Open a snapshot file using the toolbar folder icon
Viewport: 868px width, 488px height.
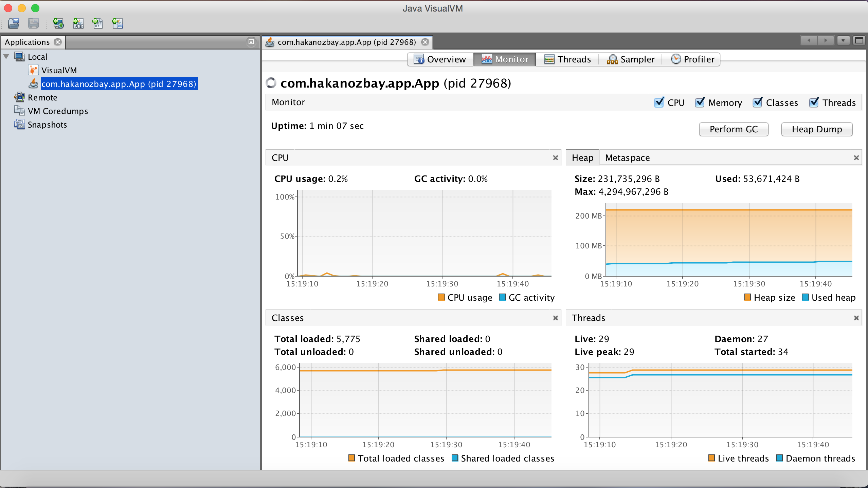(x=14, y=24)
